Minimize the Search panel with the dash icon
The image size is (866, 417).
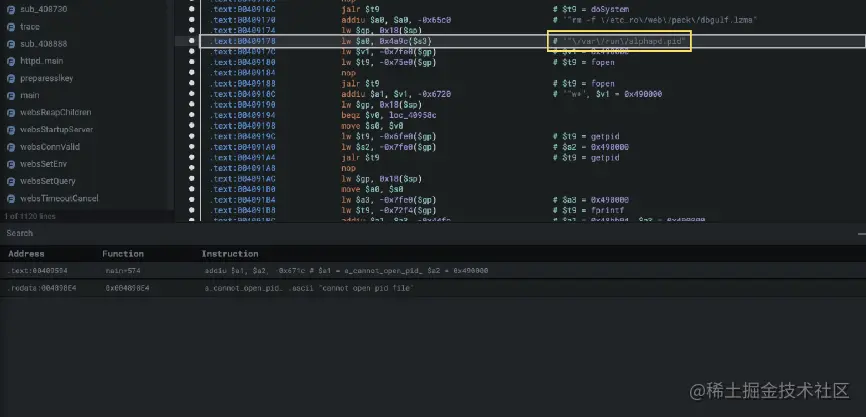(861, 234)
